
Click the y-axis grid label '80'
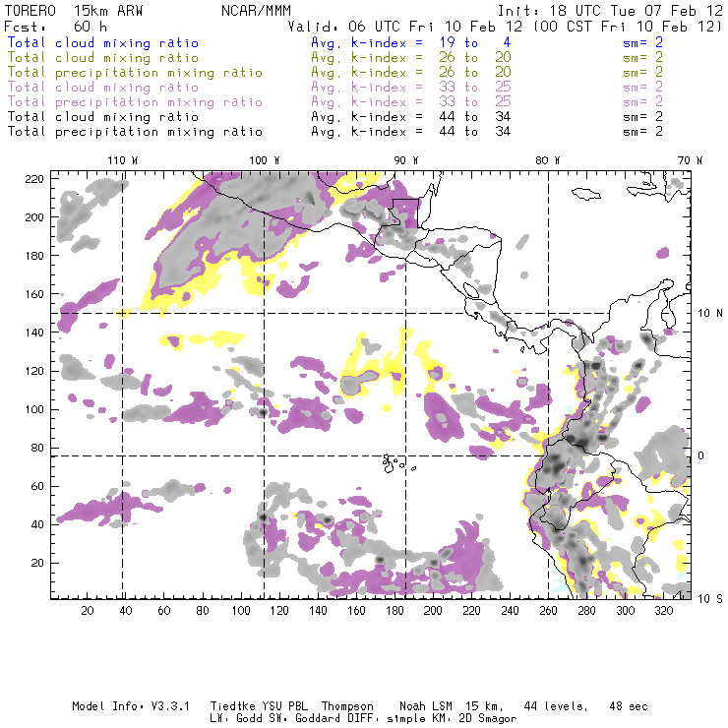click(37, 448)
